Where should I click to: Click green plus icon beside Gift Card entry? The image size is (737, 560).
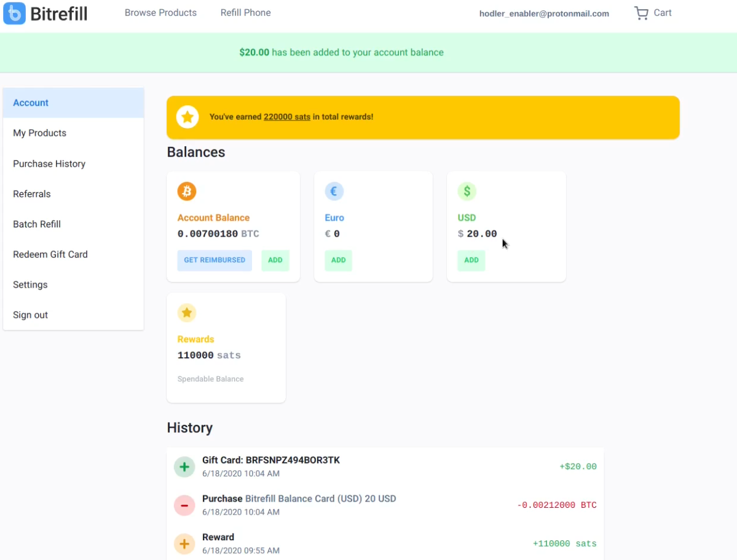coord(184,467)
